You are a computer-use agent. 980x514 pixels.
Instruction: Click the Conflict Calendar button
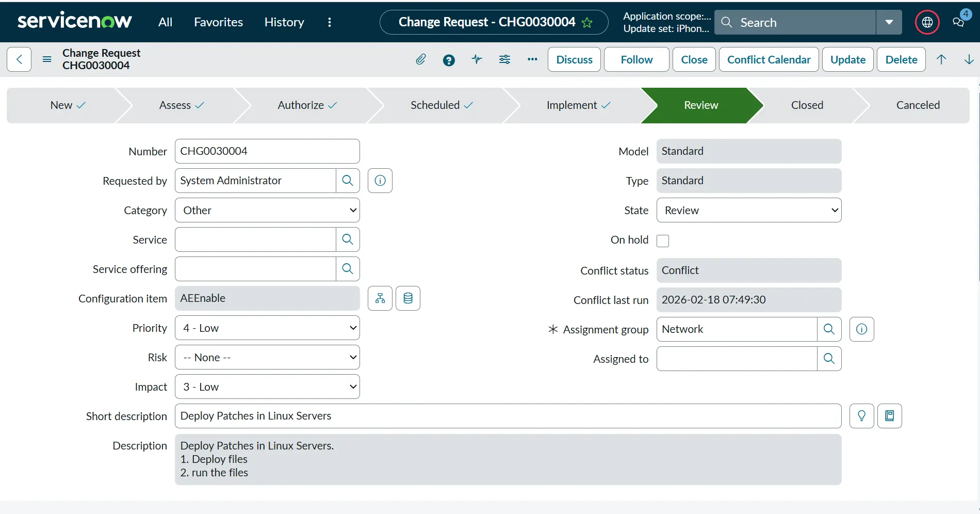point(769,60)
